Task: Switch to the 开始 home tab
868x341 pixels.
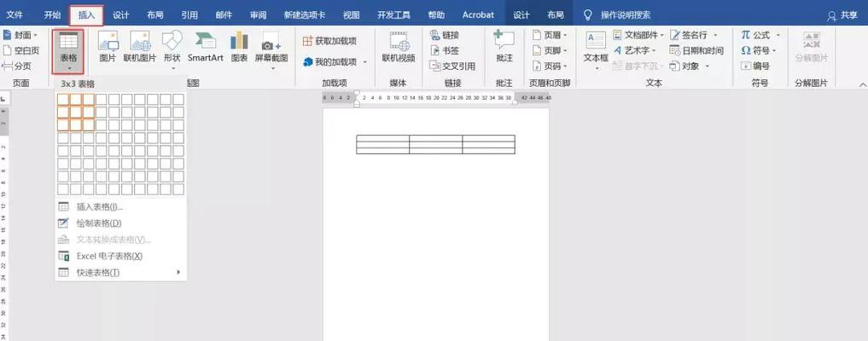Action: (x=52, y=15)
